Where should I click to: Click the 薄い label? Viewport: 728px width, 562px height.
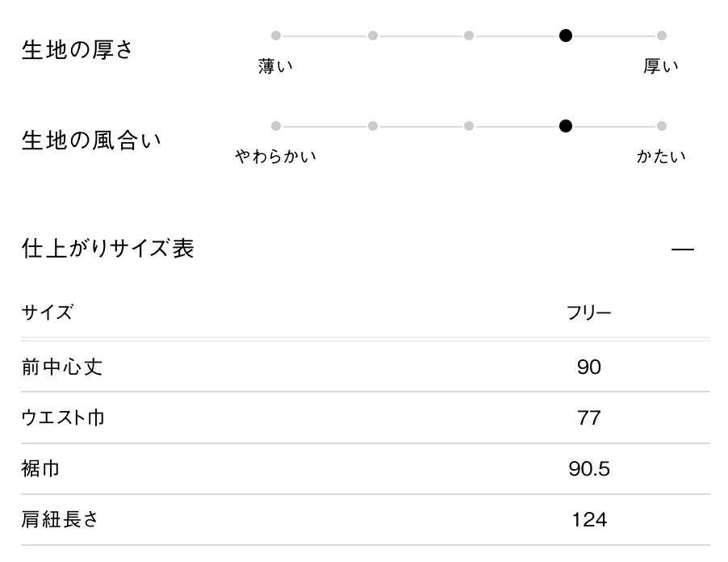(x=276, y=67)
